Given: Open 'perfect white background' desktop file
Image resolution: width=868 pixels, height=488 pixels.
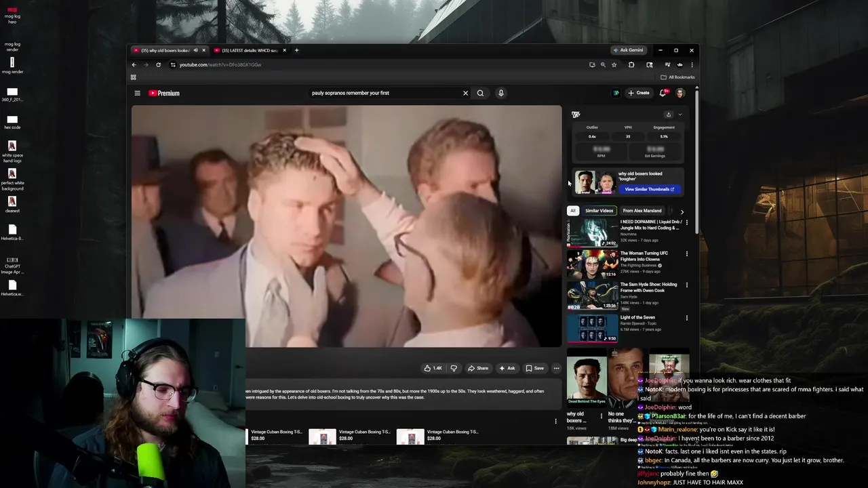Looking at the screenshot, I should point(12,178).
